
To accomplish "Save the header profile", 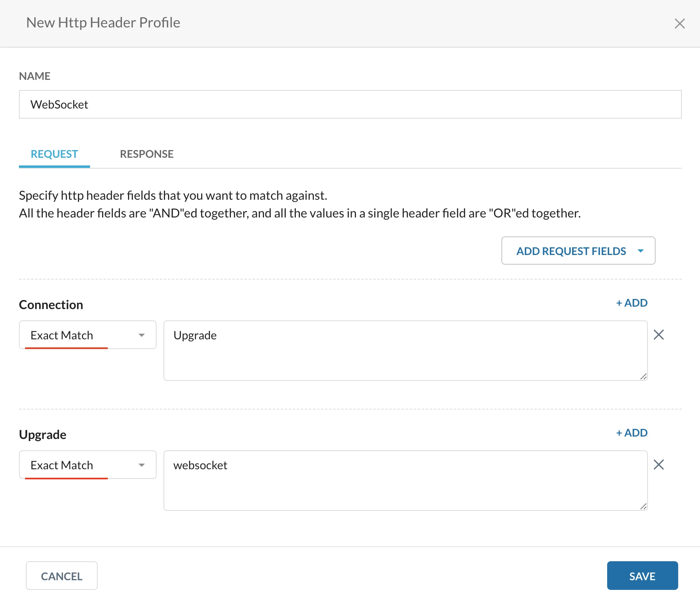I will tap(642, 576).
